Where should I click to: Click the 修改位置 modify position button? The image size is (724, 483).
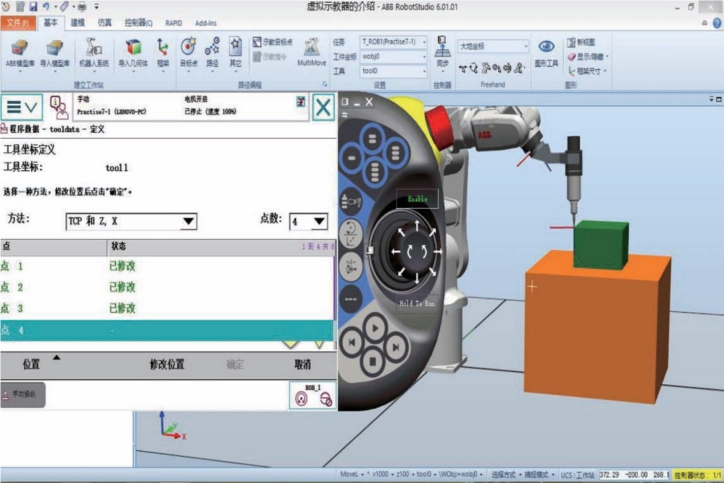point(167,365)
